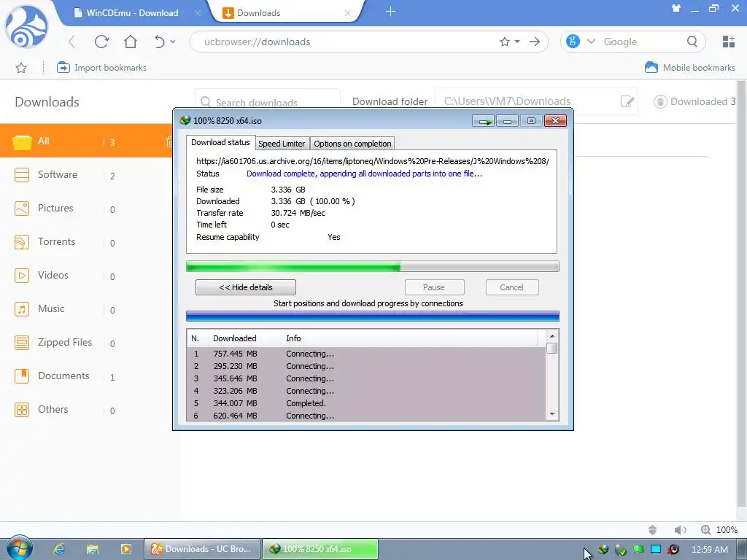Open the home page icon
The width and height of the screenshot is (747, 560).
(131, 42)
